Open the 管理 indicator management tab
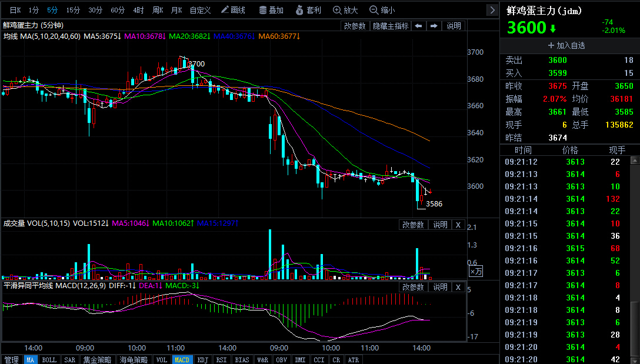640x364 pixels. 11,359
